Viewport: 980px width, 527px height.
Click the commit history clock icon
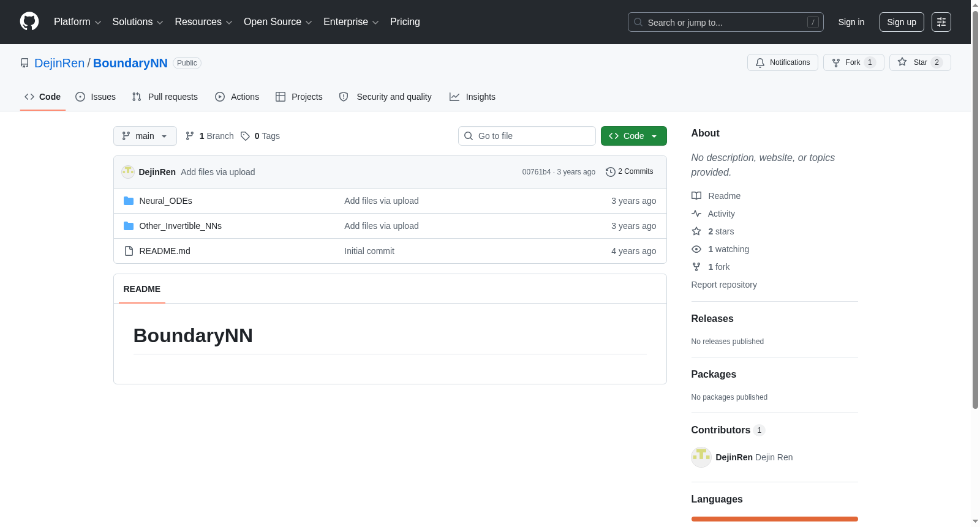(610, 172)
